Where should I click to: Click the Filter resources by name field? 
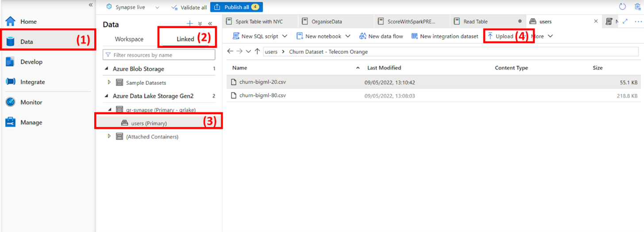point(162,55)
